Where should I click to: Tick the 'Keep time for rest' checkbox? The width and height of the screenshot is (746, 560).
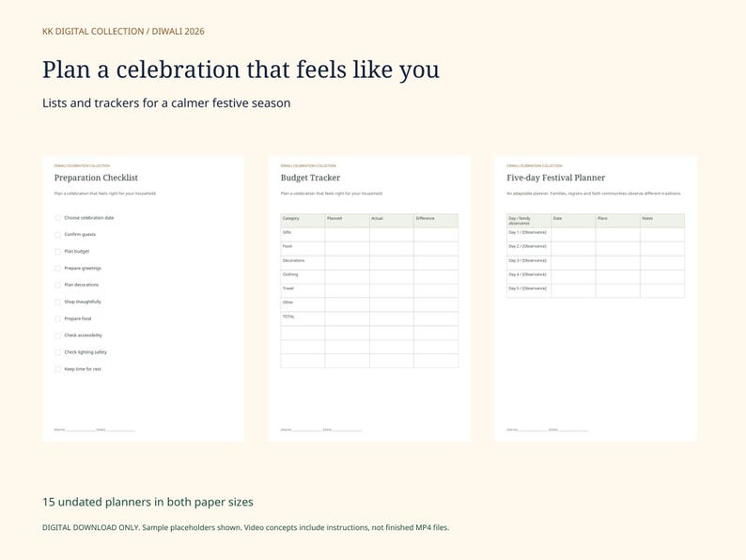(x=57, y=369)
